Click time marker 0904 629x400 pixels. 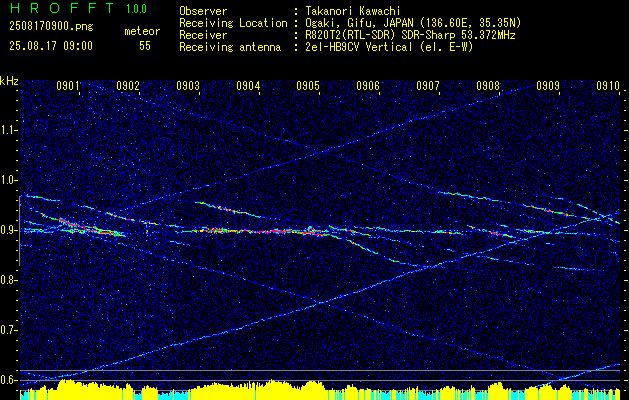[x=248, y=85]
